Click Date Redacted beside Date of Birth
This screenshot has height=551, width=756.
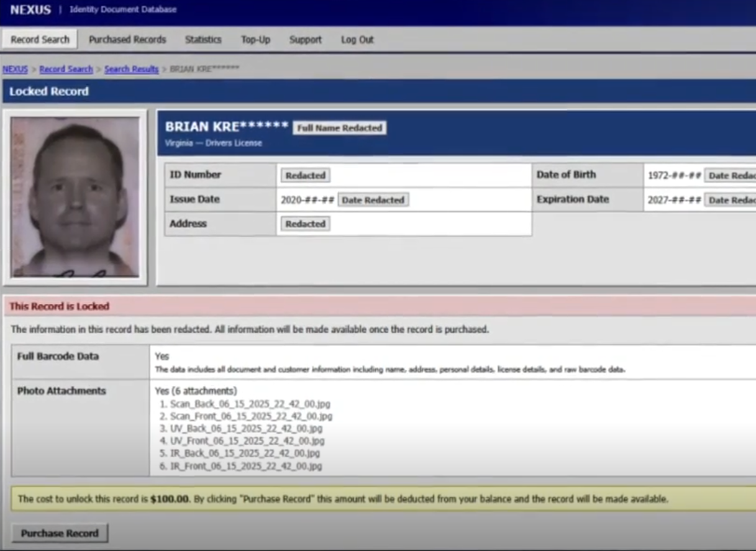pyautogui.click(x=730, y=175)
